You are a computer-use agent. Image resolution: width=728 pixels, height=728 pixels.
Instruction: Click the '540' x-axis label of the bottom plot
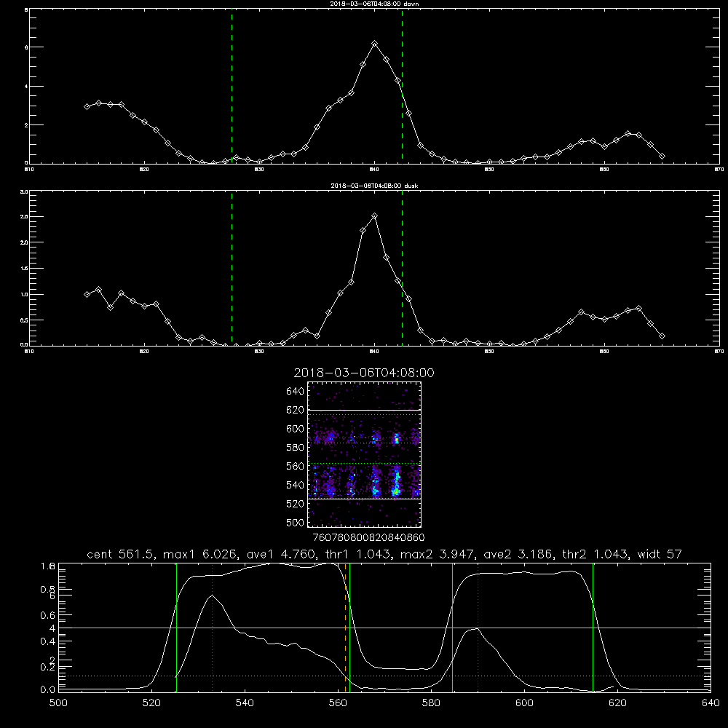tap(245, 703)
